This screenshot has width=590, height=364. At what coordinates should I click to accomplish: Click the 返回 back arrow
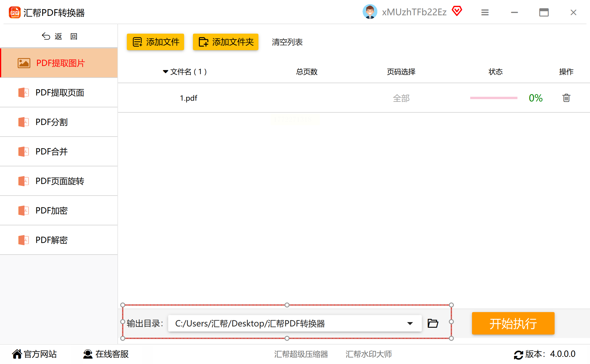(x=46, y=36)
